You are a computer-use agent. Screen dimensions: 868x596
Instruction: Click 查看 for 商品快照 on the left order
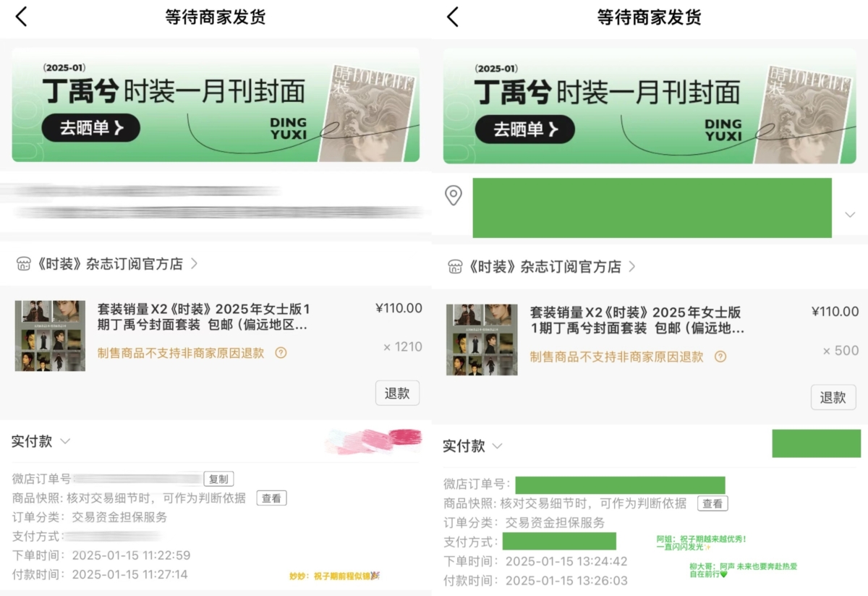click(x=271, y=498)
